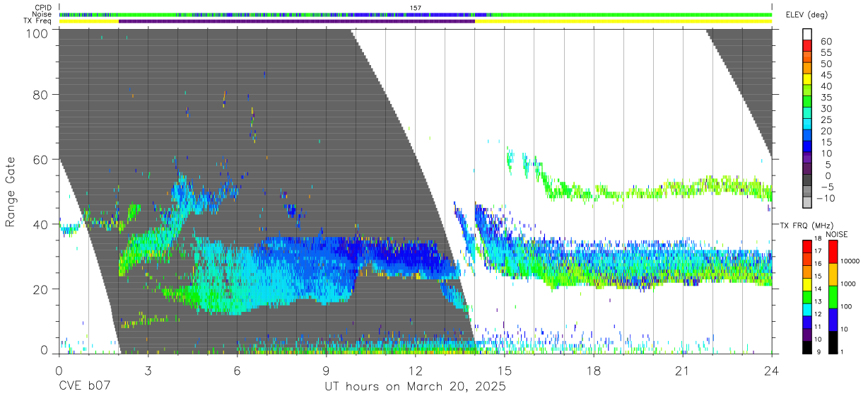Click the '9' hour tick on time axis
868x401 pixels.
point(326,371)
